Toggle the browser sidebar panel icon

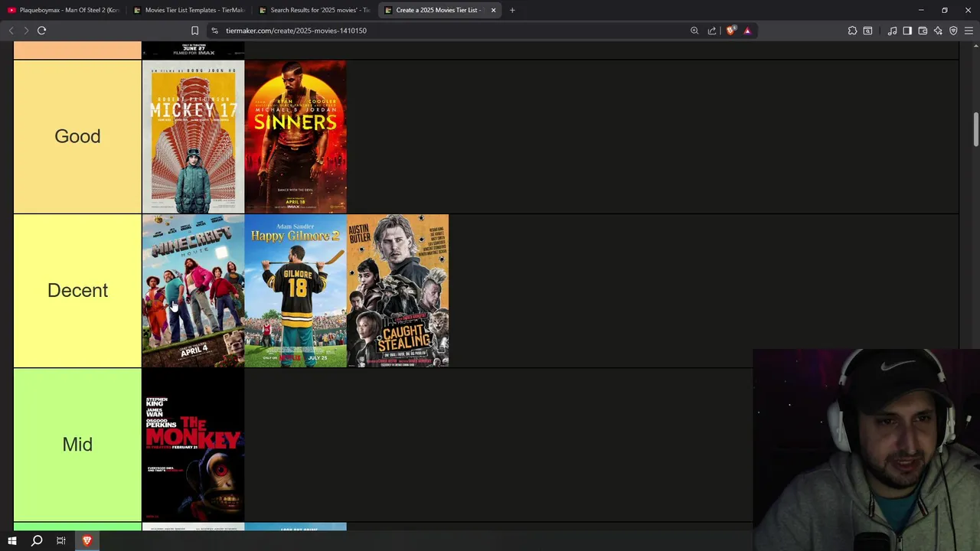point(907,31)
